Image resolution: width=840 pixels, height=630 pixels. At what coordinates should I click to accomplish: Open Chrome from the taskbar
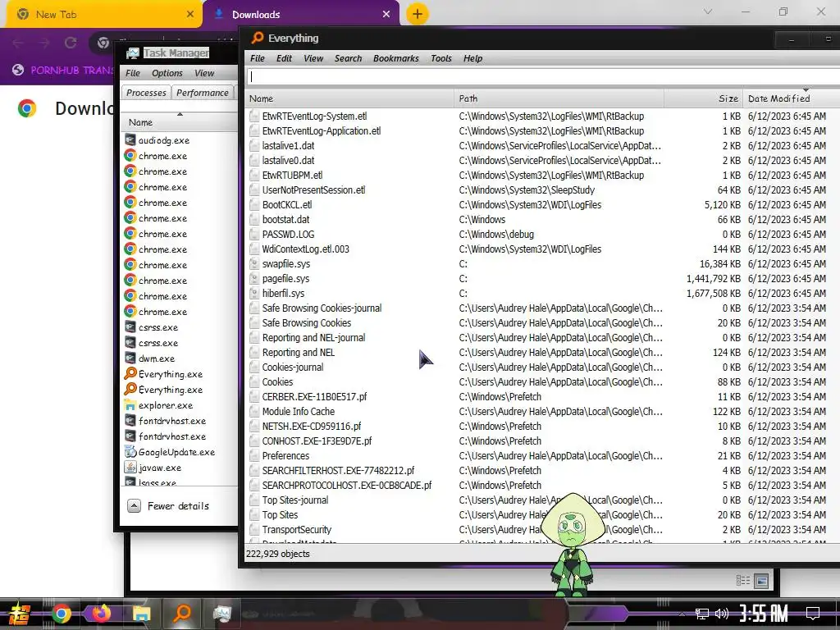tap(61, 614)
